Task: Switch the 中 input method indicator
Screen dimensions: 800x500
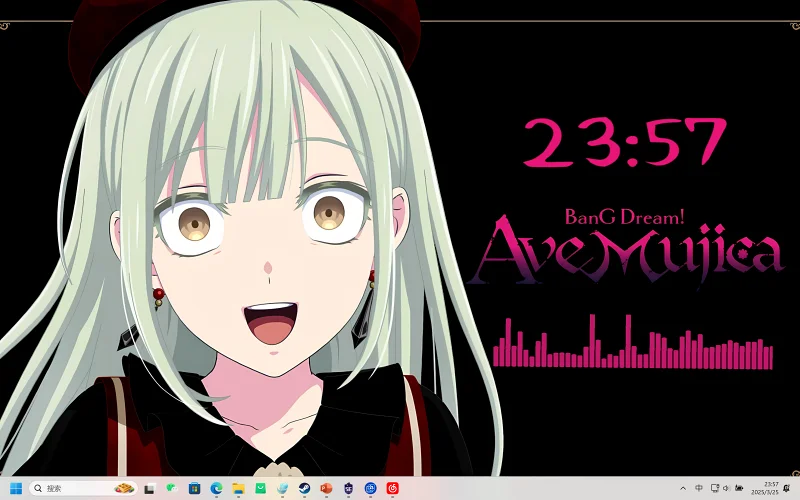Action: (699, 488)
